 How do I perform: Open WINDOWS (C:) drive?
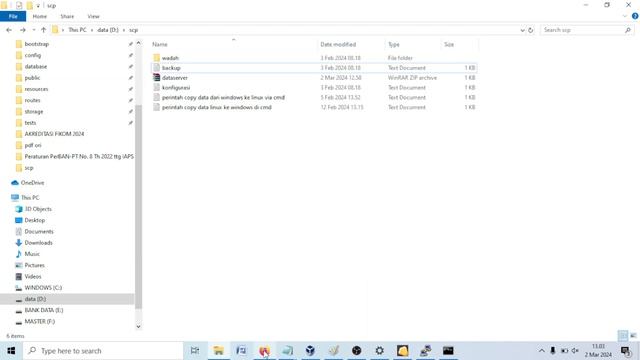coord(43,287)
